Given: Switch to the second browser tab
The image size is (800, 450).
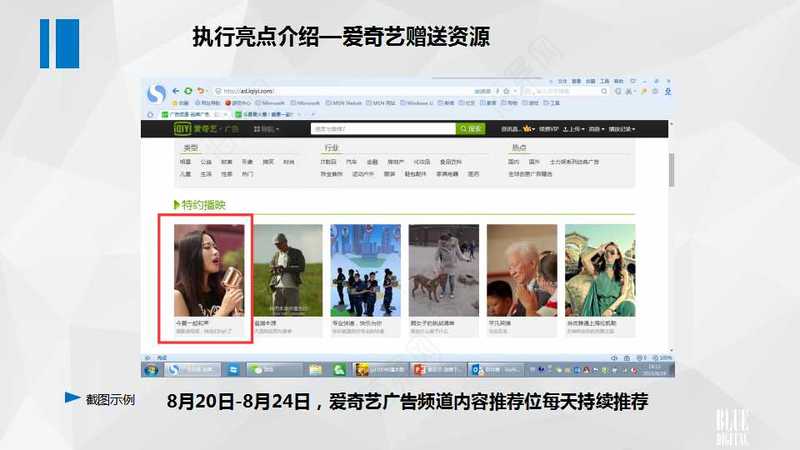Looking at the screenshot, I should (269, 114).
